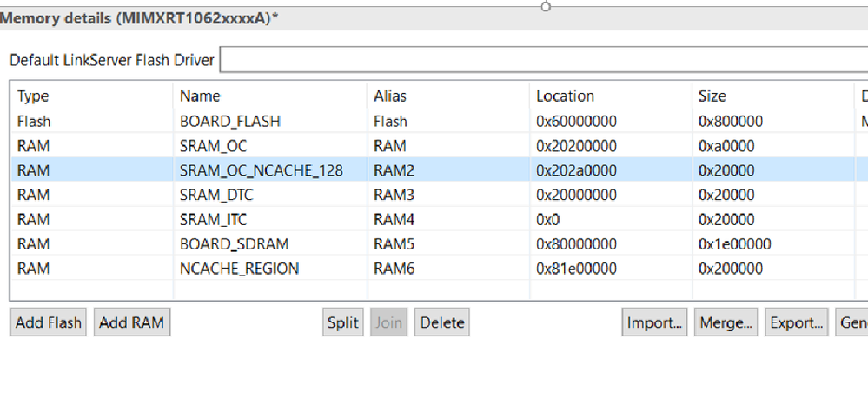Viewport: 868px width, 412px height.
Task: Click size value 0x1e00000
Action: pyautogui.click(x=734, y=244)
